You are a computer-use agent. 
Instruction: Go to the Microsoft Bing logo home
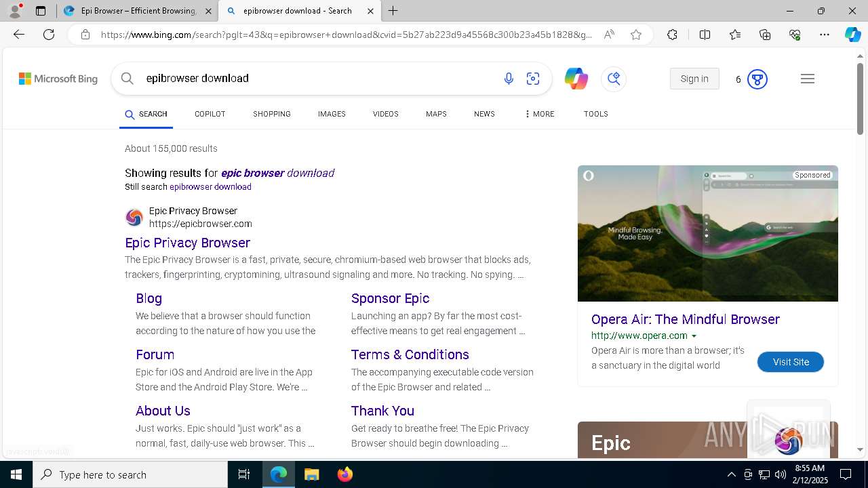pos(58,79)
